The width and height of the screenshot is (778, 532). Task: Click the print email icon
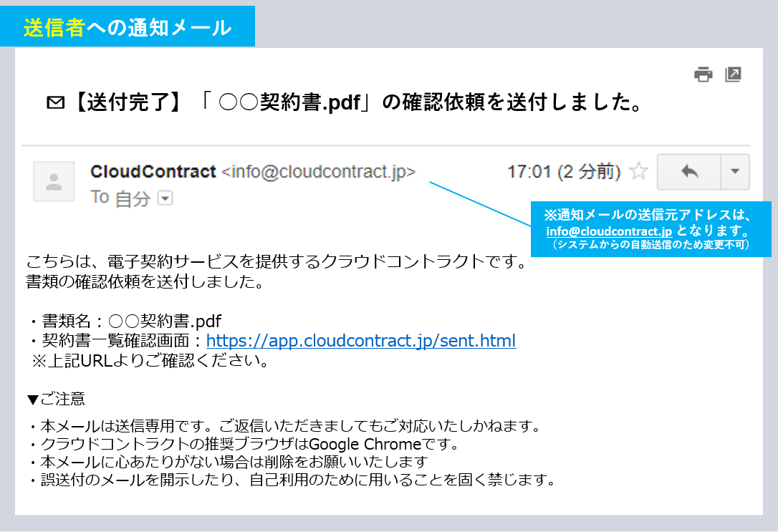(703, 74)
